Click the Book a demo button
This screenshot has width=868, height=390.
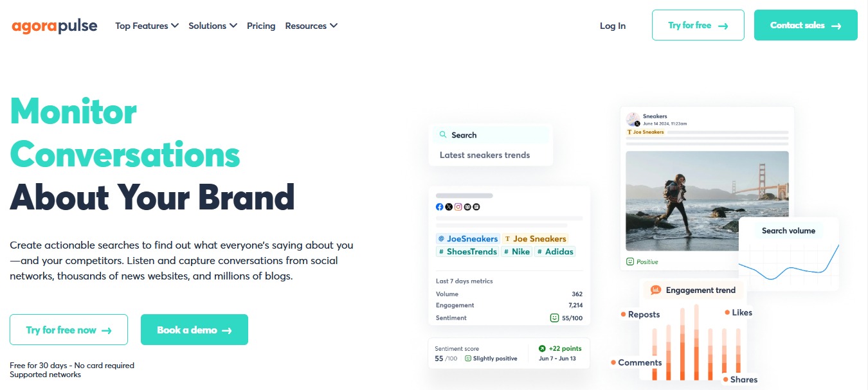coord(194,330)
